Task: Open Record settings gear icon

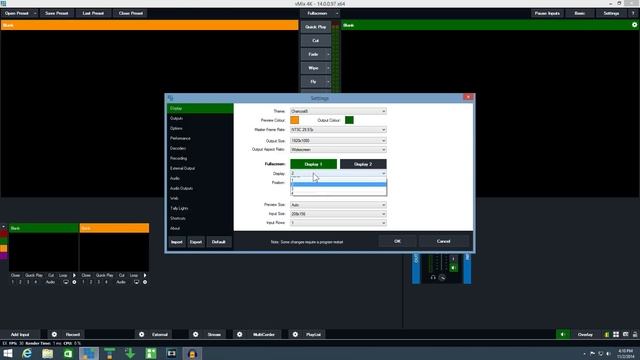Action: click(54, 334)
